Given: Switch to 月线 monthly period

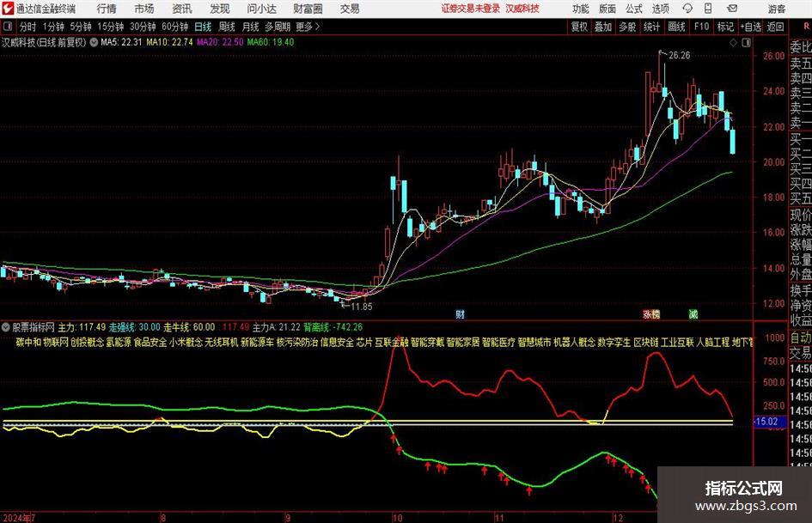Looking at the screenshot, I should [x=250, y=27].
